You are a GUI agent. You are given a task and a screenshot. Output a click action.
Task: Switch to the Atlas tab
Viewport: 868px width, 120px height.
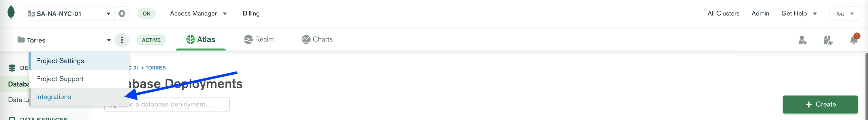pos(200,40)
